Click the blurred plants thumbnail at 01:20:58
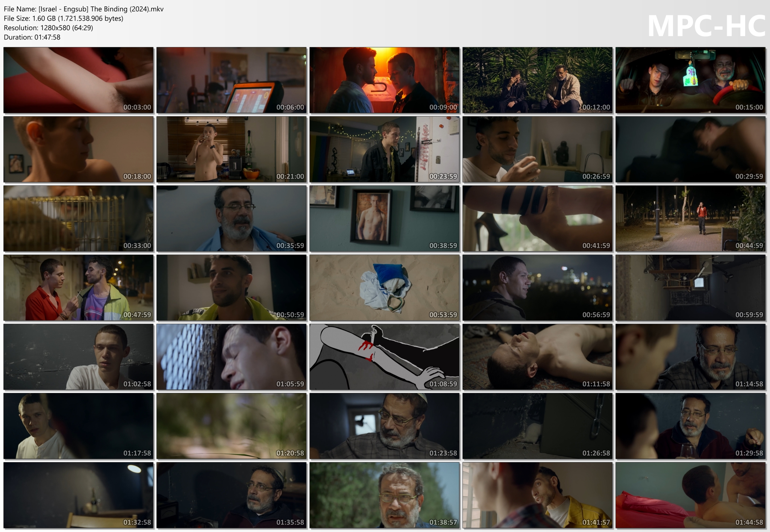 point(232,426)
